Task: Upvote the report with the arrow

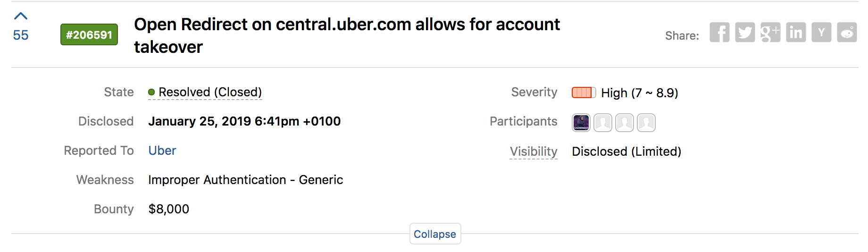Action: coord(21,17)
